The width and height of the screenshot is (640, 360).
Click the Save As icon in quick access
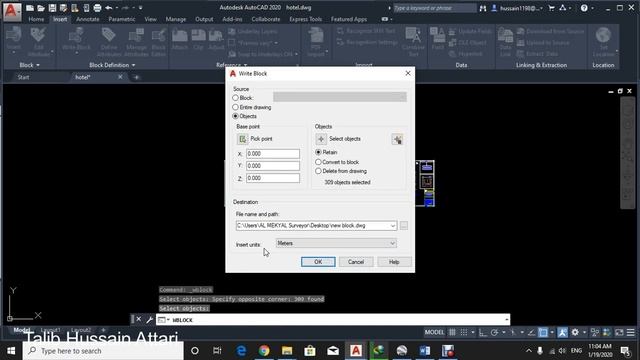click(63, 8)
